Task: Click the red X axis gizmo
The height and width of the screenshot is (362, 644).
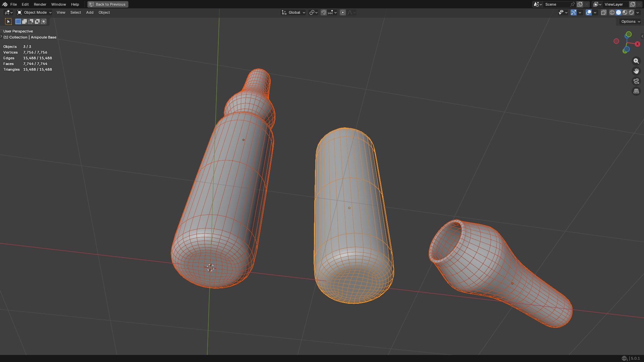Action: click(637, 44)
